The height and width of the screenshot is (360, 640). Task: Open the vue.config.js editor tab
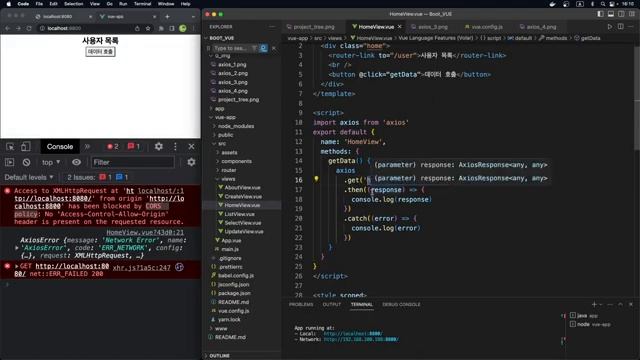coord(486,27)
